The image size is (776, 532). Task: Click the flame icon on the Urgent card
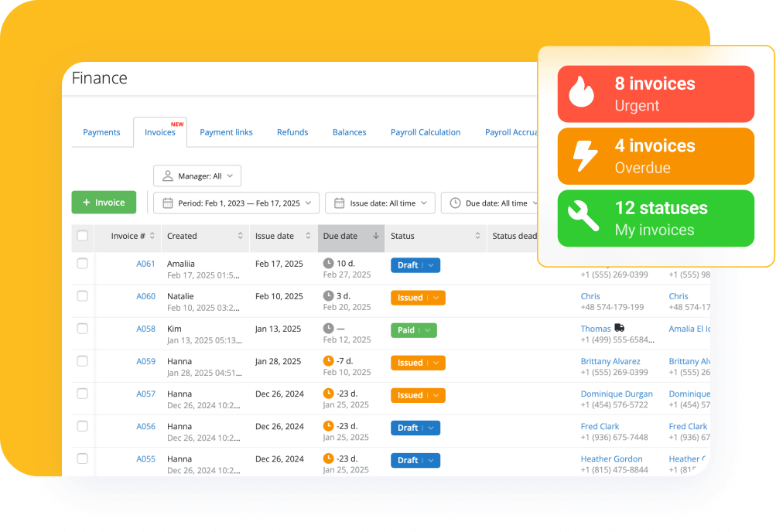[582, 93]
